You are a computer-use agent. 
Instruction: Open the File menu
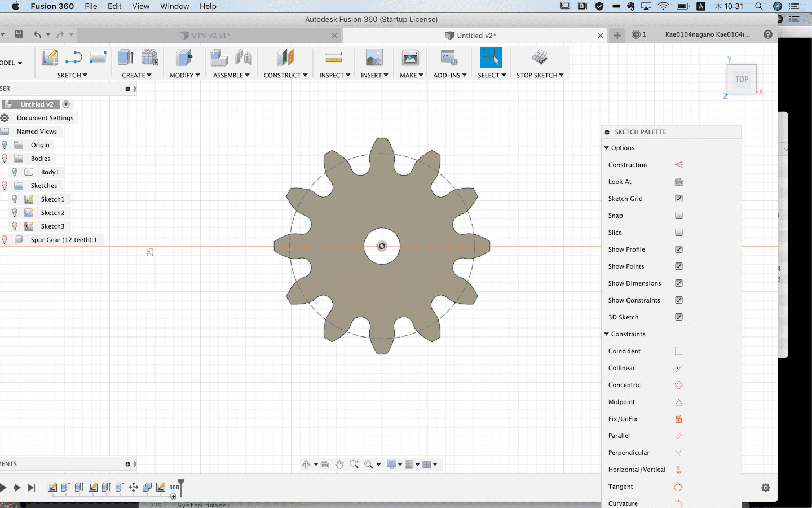click(x=91, y=6)
